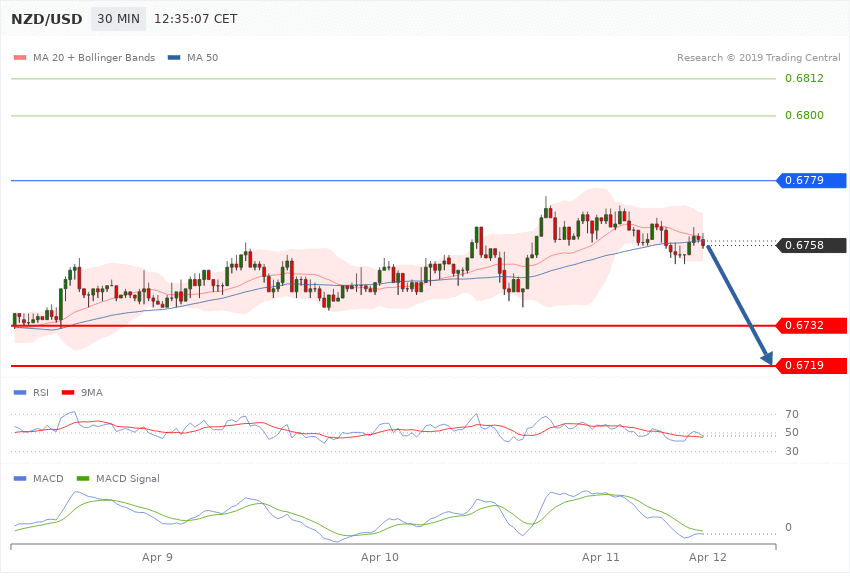Click the RSI legend label
Viewport: 850px width, 576px height.
click(x=41, y=392)
